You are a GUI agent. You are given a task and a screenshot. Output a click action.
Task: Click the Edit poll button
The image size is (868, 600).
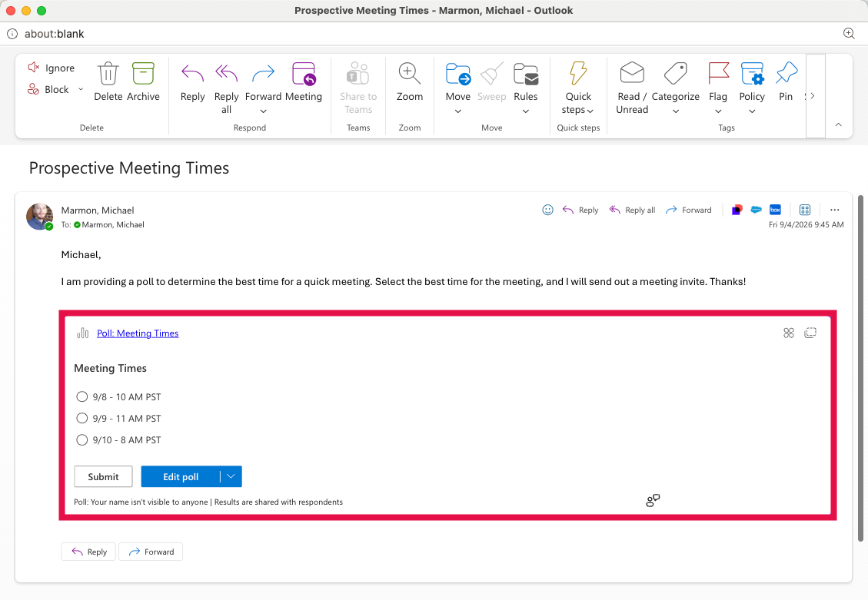point(181,476)
